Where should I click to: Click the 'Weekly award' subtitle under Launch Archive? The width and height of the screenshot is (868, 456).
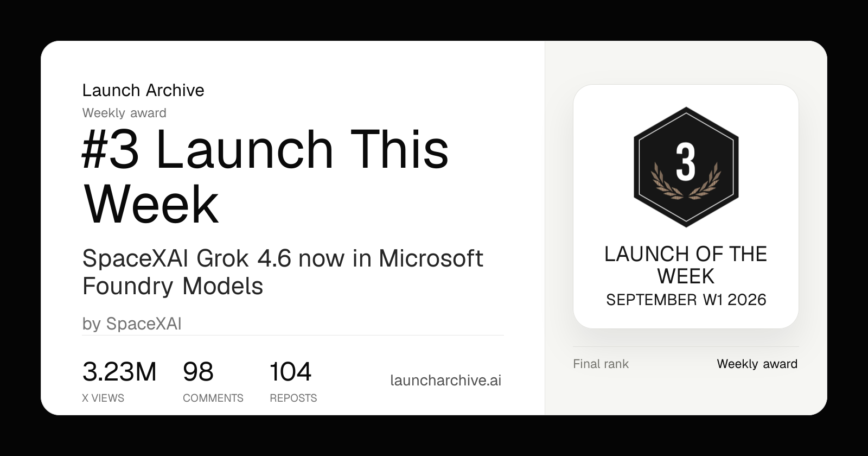pyautogui.click(x=124, y=113)
